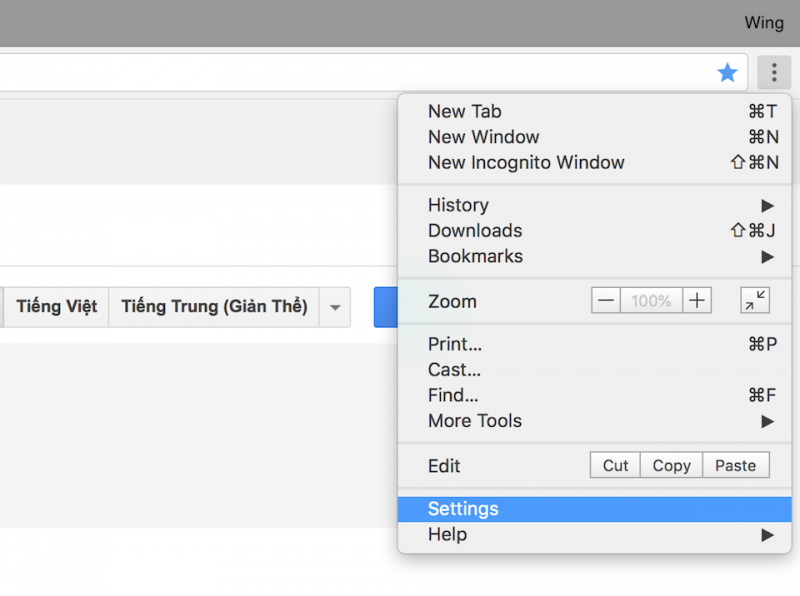Open the More Tools submenu

(600, 421)
